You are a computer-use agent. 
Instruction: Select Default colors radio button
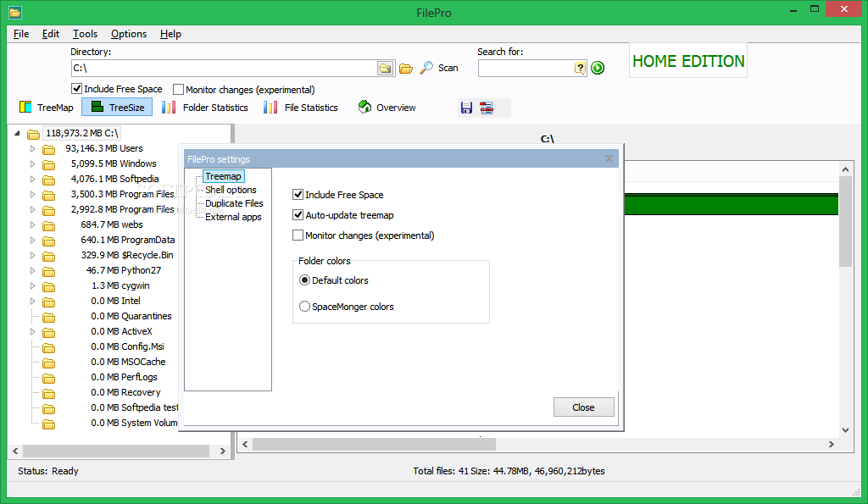click(x=304, y=280)
